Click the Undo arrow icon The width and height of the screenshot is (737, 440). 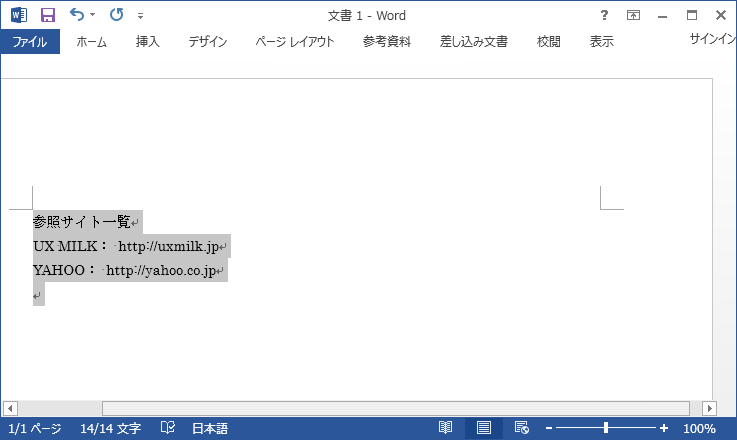(77, 15)
